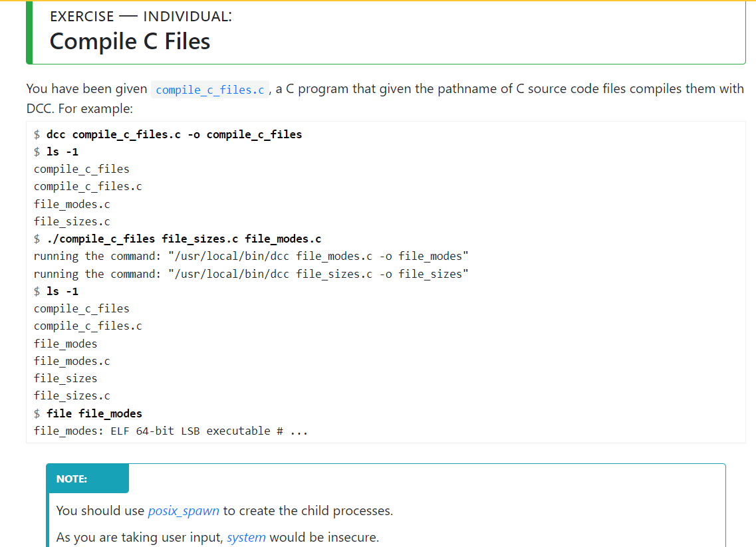Image resolution: width=756 pixels, height=547 pixels.
Task: Select the compile_c_files executable entry
Action: pyautogui.click(x=81, y=169)
